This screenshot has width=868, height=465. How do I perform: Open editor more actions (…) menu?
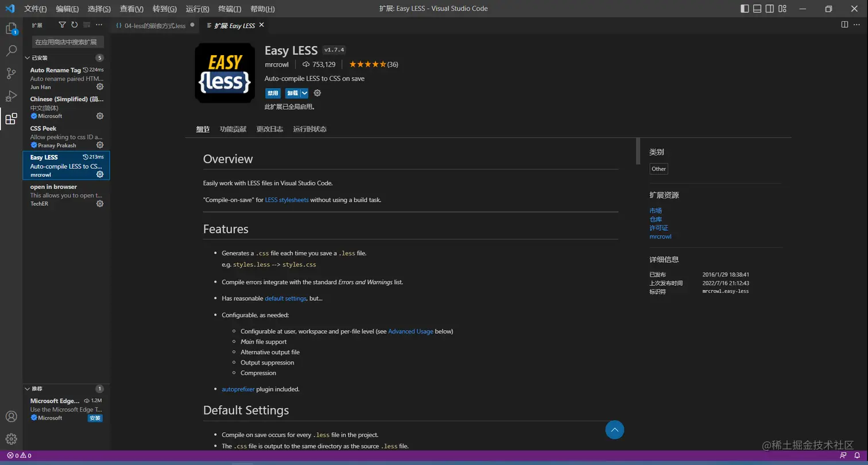coord(858,25)
